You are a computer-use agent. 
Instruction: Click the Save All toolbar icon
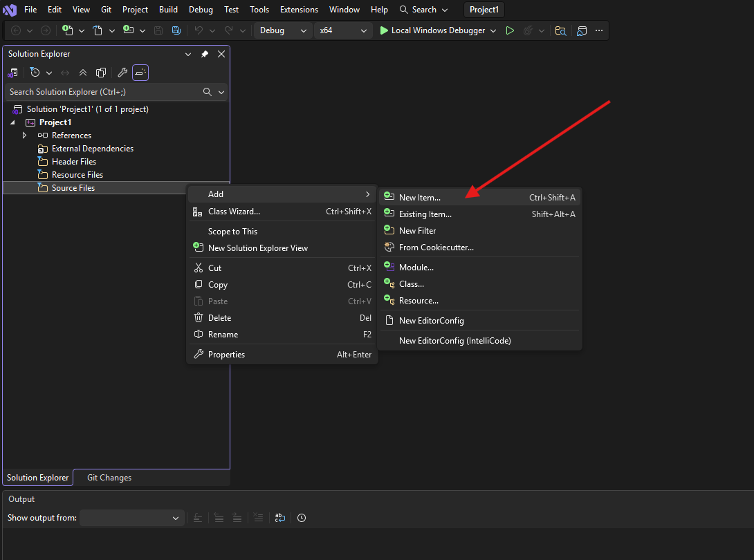point(176,30)
